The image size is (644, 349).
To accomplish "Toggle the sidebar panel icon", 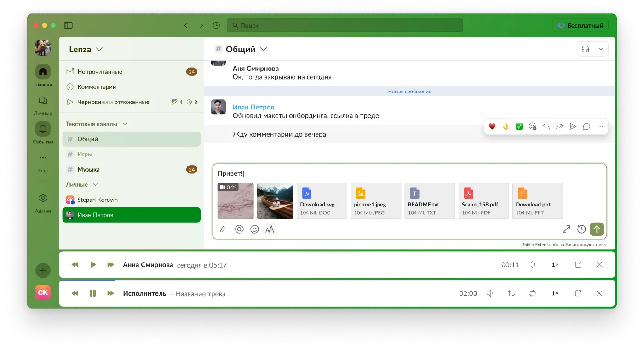I will point(68,25).
